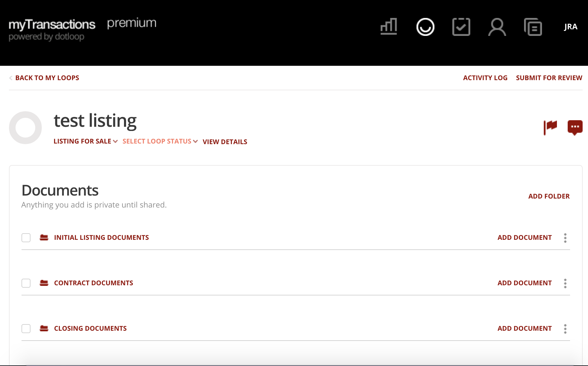Check the Initial Listing Documents folder checkbox

[26, 238]
